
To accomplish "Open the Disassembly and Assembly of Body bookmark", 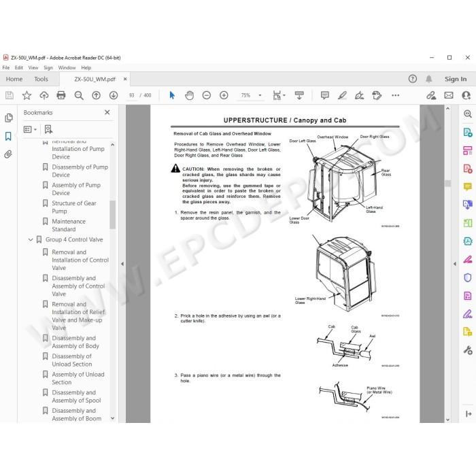I will (75, 342).
